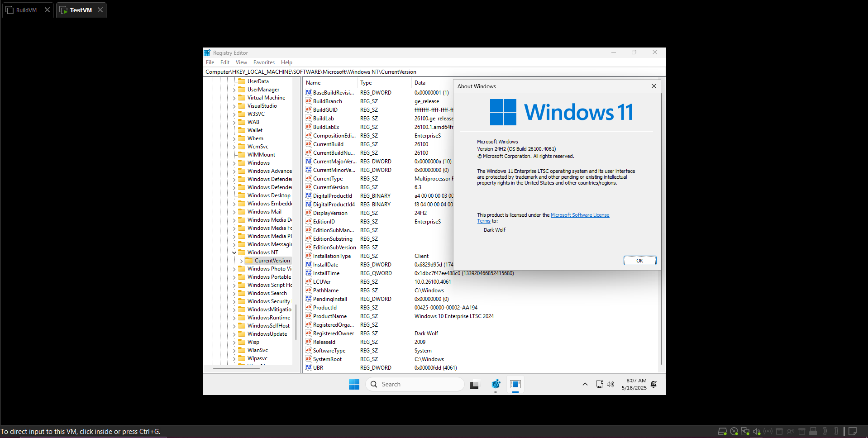The height and width of the screenshot is (438, 868).
Task: Select the Windows Photo Vi... key in tree
Action: point(269,269)
